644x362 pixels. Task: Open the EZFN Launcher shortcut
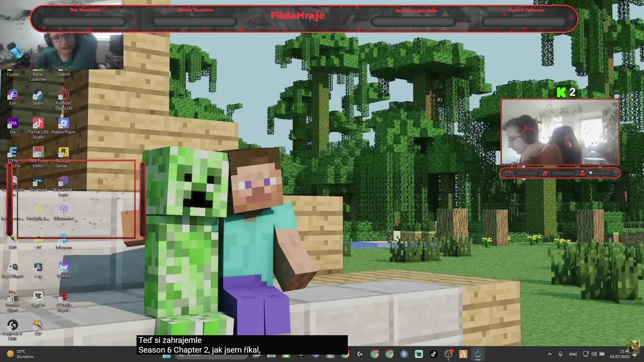pyautogui.click(x=13, y=157)
